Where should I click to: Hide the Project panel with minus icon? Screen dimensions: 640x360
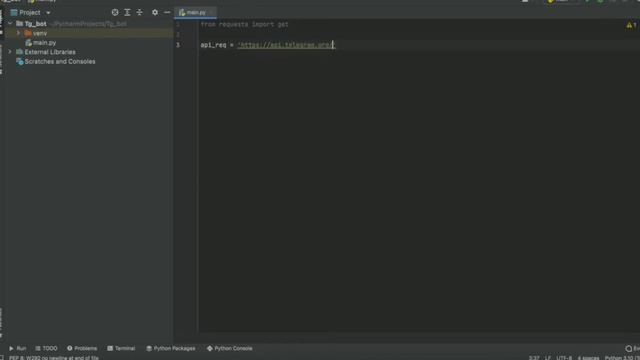tap(167, 13)
